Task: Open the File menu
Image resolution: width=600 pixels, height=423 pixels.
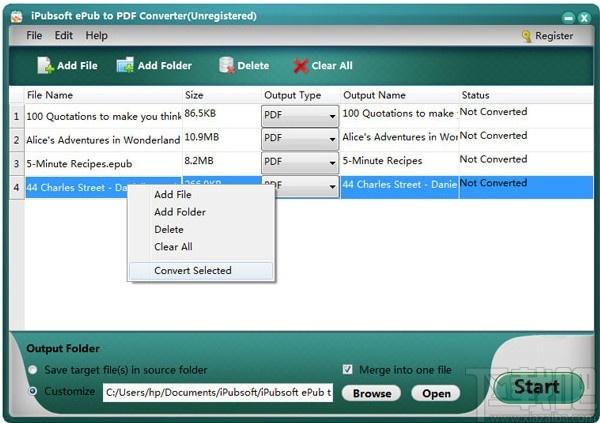Action: tap(34, 36)
